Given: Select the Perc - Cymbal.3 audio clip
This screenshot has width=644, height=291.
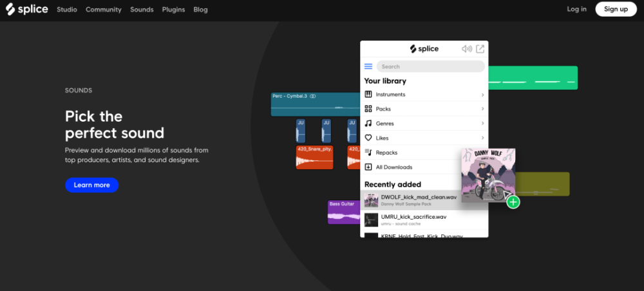Looking at the screenshot, I should pyautogui.click(x=316, y=104).
